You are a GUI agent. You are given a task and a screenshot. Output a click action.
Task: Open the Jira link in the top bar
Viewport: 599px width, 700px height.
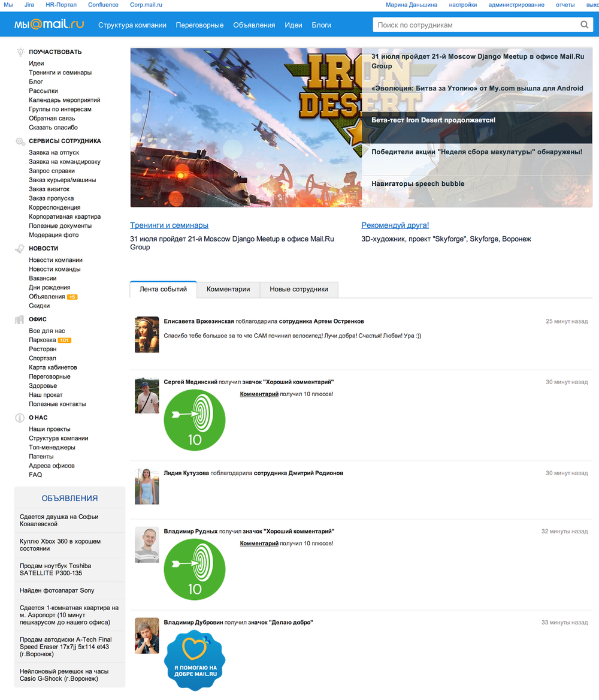29,5
